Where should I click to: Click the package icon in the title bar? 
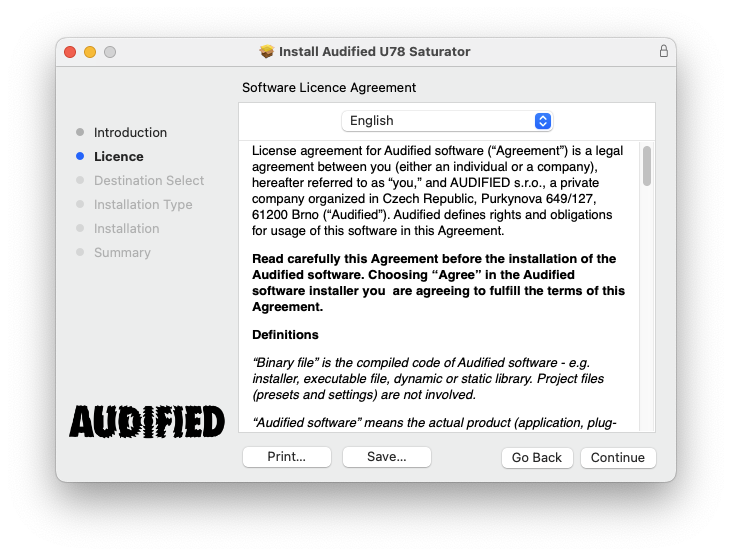point(267,52)
